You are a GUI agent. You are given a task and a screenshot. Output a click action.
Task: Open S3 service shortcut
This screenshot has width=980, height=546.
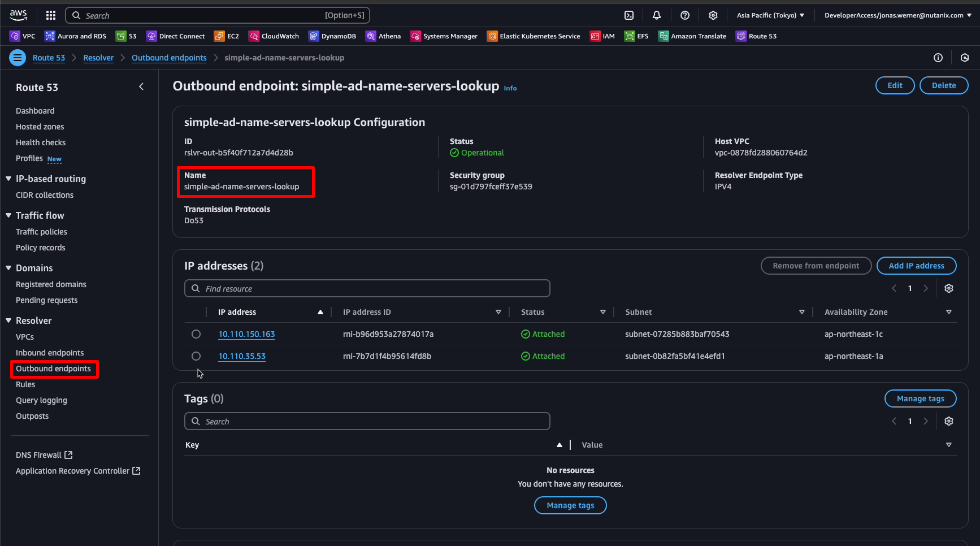click(126, 36)
